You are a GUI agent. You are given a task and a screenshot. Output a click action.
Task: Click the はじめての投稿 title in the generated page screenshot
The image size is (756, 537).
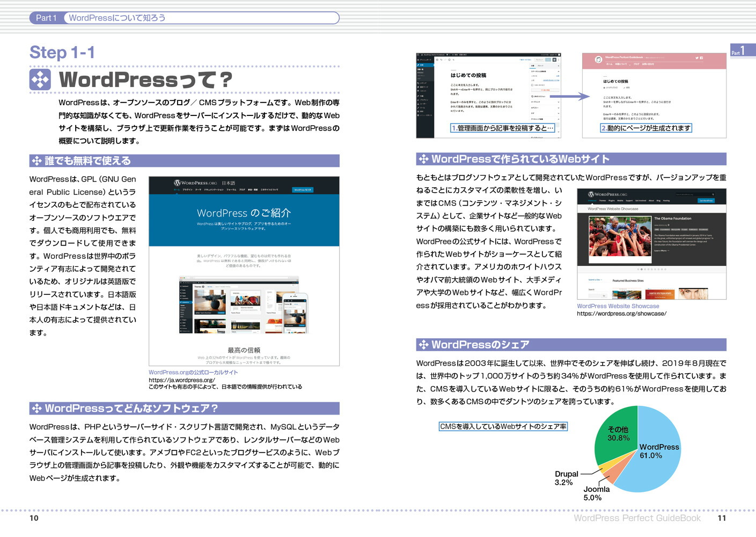pyautogui.click(x=615, y=82)
